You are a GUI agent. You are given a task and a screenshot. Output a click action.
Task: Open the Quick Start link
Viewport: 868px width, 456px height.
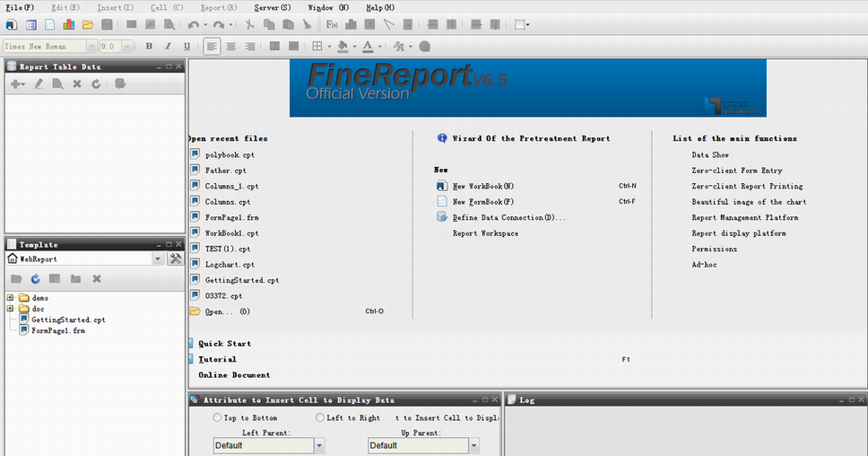pyautogui.click(x=225, y=344)
